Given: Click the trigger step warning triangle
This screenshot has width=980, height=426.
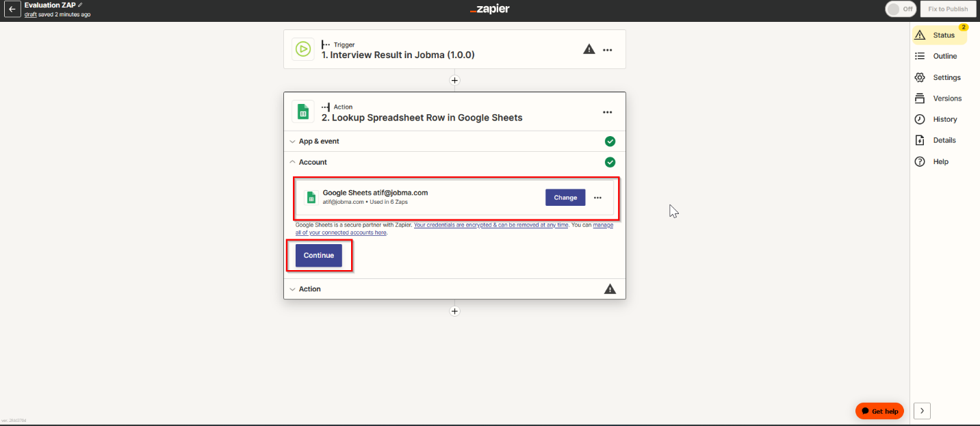Looking at the screenshot, I should [x=589, y=49].
